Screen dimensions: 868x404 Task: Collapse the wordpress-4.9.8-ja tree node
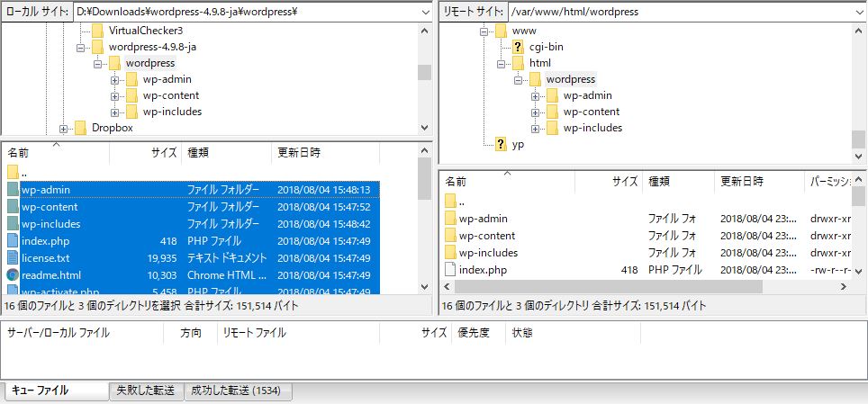(81, 49)
